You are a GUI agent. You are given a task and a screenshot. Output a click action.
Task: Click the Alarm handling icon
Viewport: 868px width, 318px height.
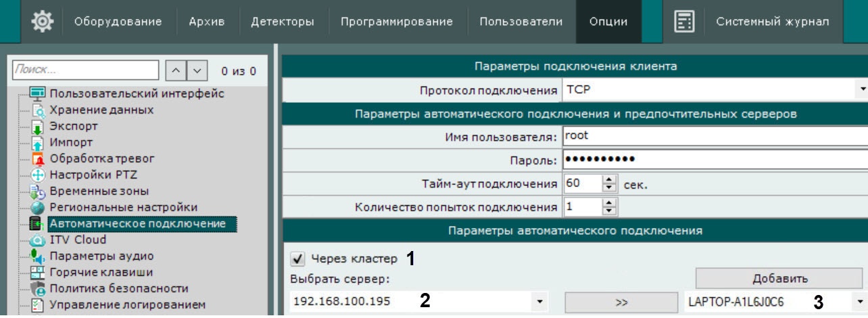click(38, 160)
